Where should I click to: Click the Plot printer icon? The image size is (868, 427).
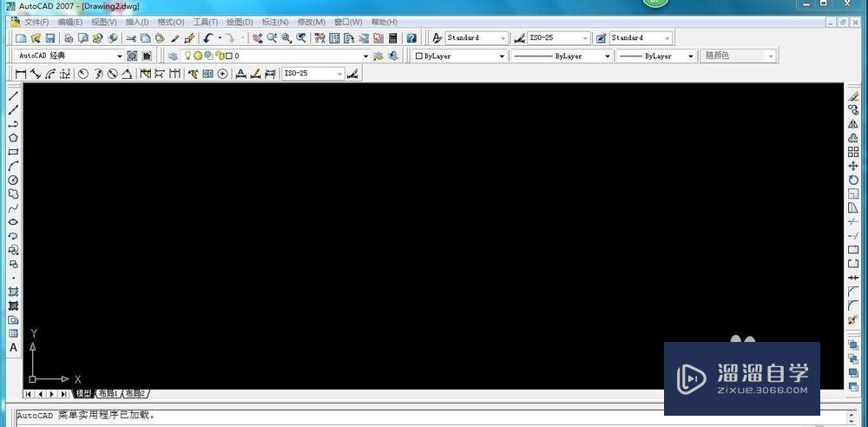[x=69, y=38]
